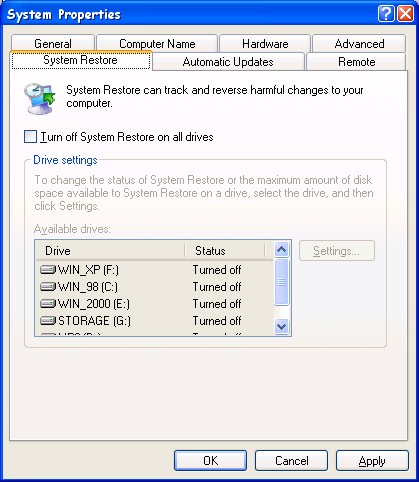The width and height of the screenshot is (419, 482).
Task: Select the WIN_XP (F:) drive icon
Action: coord(48,269)
